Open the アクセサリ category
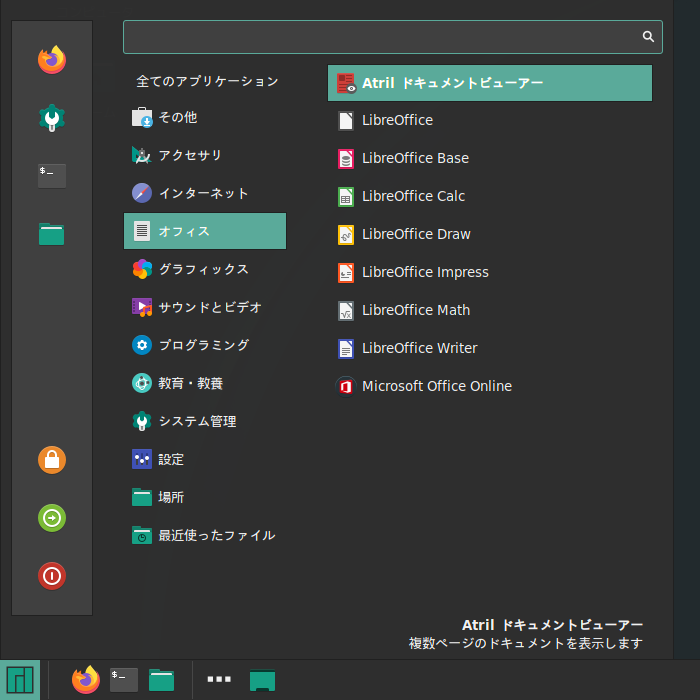Image resolution: width=700 pixels, height=700 pixels. click(x=205, y=155)
